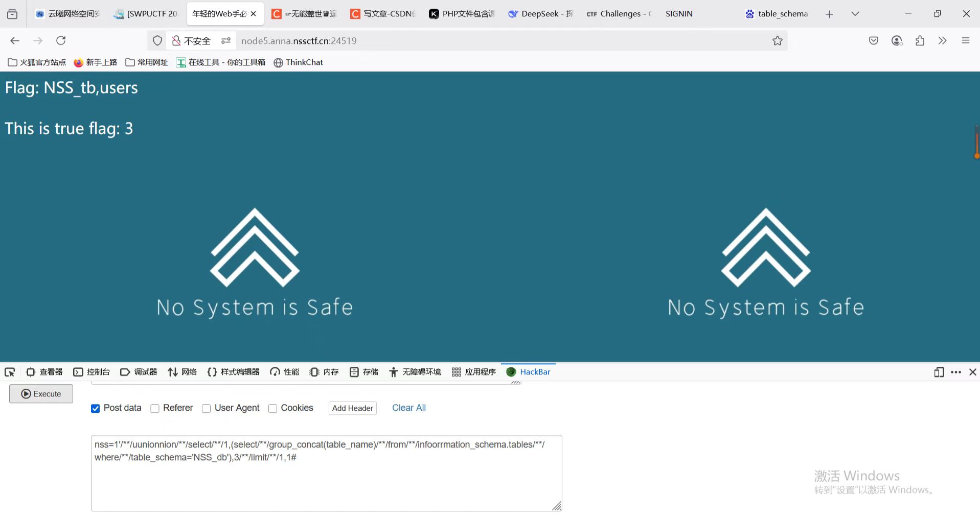The width and height of the screenshot is (980, 517).
Task: Open 内存 memory tab
Action: pyautogui.click(x=324, y=372)
